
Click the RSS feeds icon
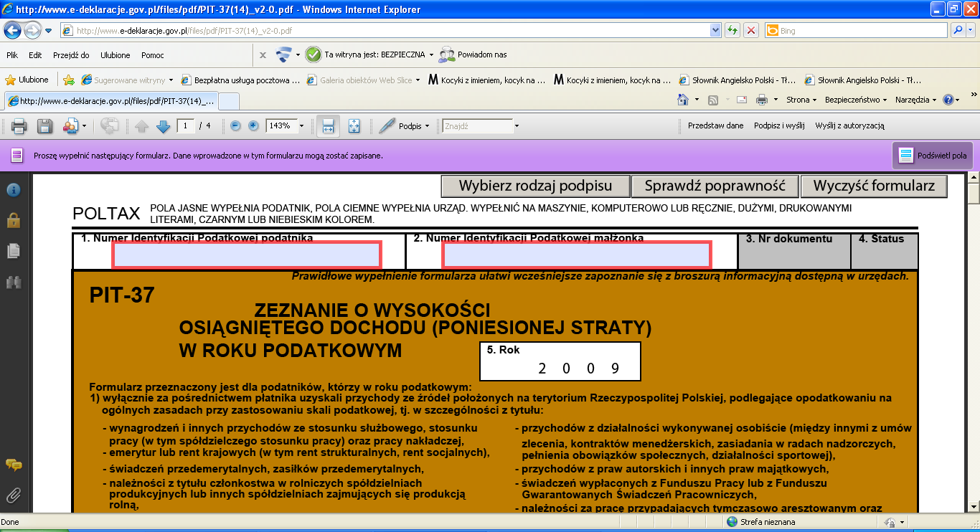[x=713, y=100]
